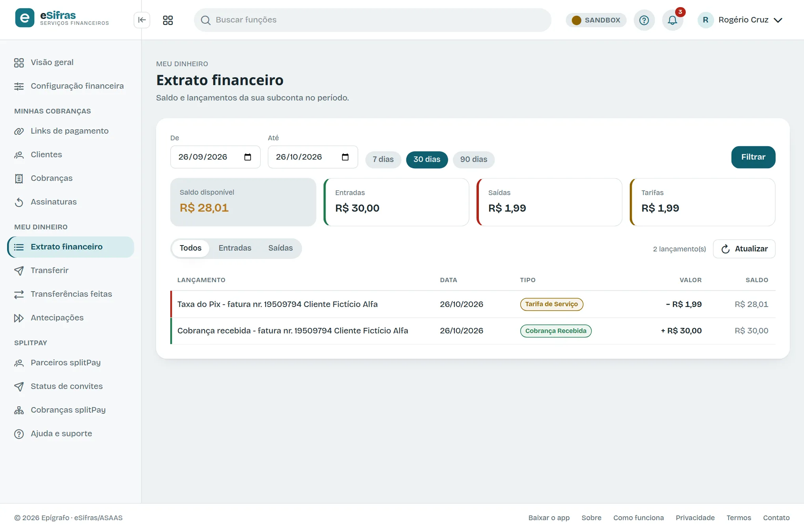Select the 7 dias period chip
Image resolution: width=804 pixels, height=532 pixels.
coord(383,160)
